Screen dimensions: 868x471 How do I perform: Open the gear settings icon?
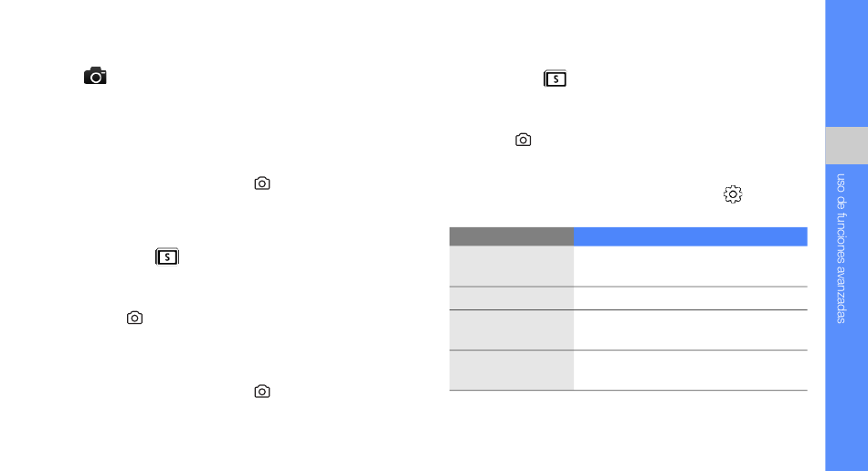coord(733,194)
